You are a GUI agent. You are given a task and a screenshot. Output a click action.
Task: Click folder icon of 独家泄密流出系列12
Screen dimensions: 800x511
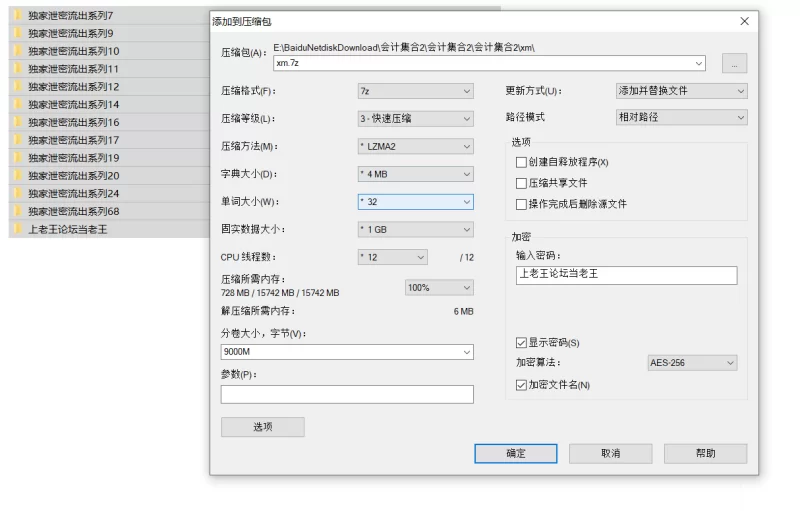click(x=18, y=86)
